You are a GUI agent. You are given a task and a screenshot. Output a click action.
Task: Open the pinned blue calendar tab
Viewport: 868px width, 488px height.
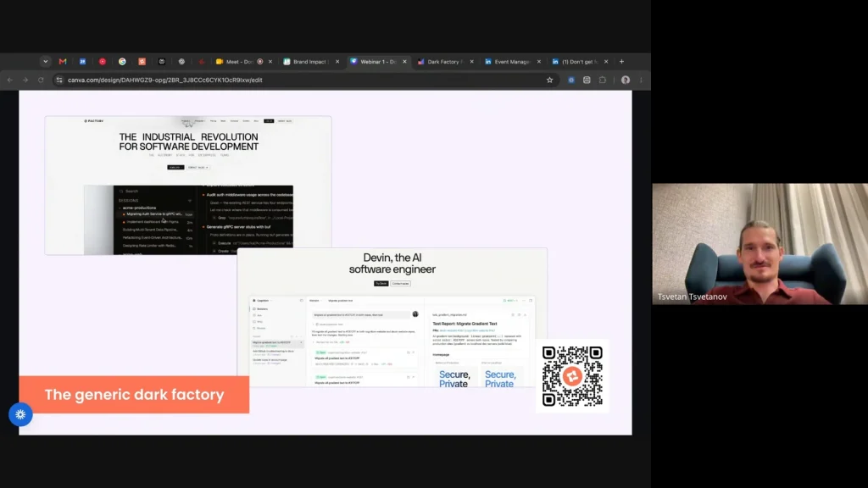pyautogui.click(x=82, y=61)
